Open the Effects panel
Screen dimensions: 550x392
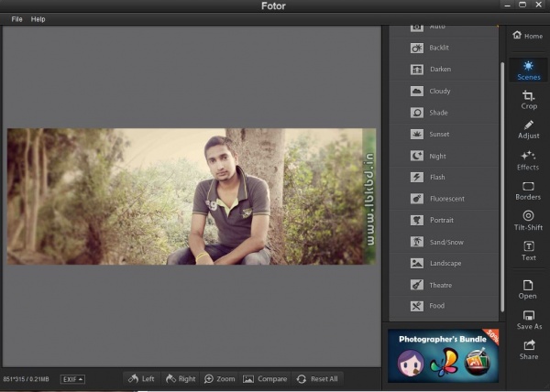[x=528, y=161]
